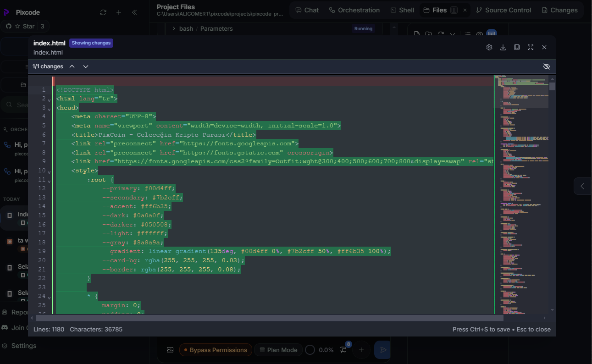Image resolution: width=592 pixels, height=364 pixels.
Task: Toggle eye view icon in Files toolbar
Action: (480, 34)
